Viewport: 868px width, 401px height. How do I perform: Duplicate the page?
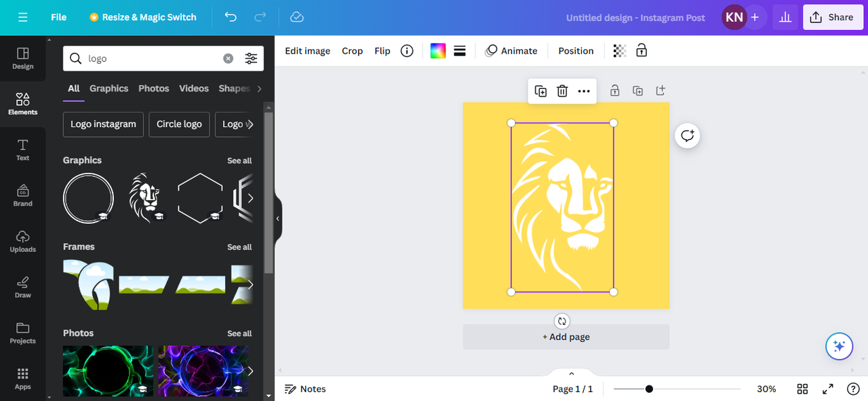[637, 90]
